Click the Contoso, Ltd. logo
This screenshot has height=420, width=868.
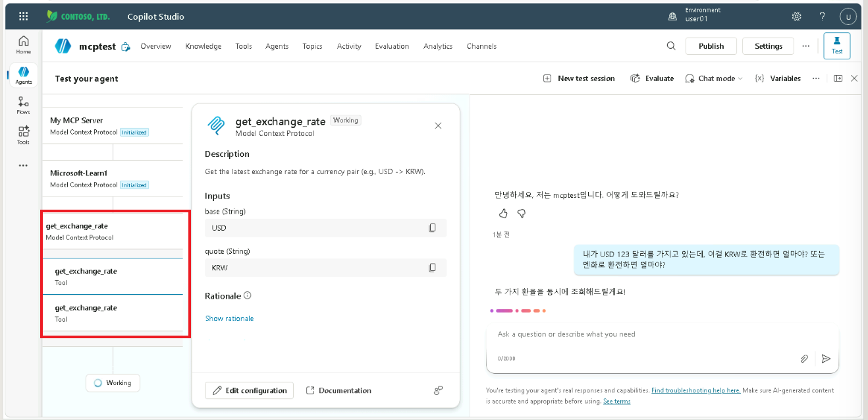tap(78, 16)
